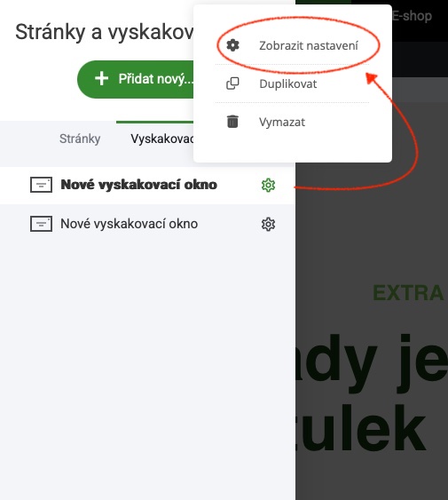Open gear icon of second Nové vyskakovací okno

tap(268, 224)
